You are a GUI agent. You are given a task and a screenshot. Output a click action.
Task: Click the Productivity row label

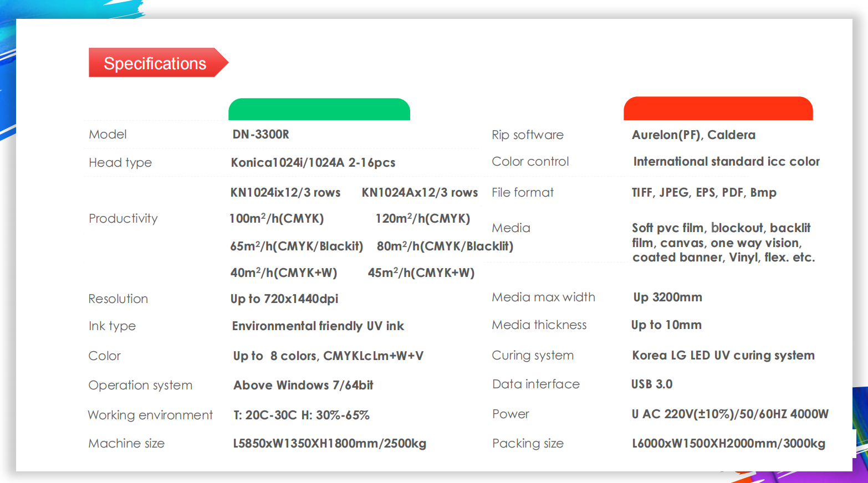point(123,219)
